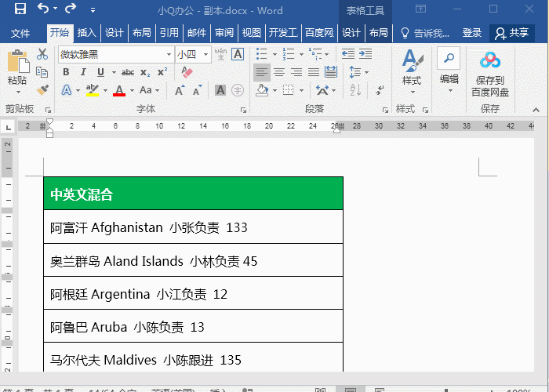Toggle character shading

220,90
